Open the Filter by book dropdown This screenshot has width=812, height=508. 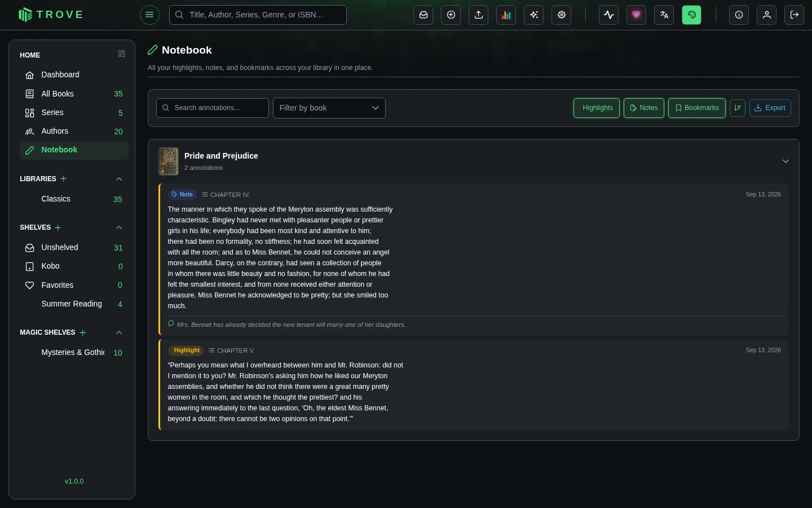(x=329, y=108)
